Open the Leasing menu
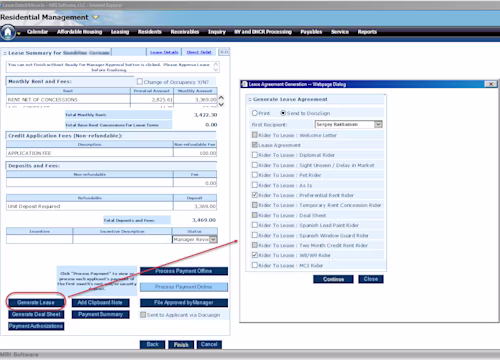The height and width of the screenshot is (360, 500). click(x=120, y=32)
